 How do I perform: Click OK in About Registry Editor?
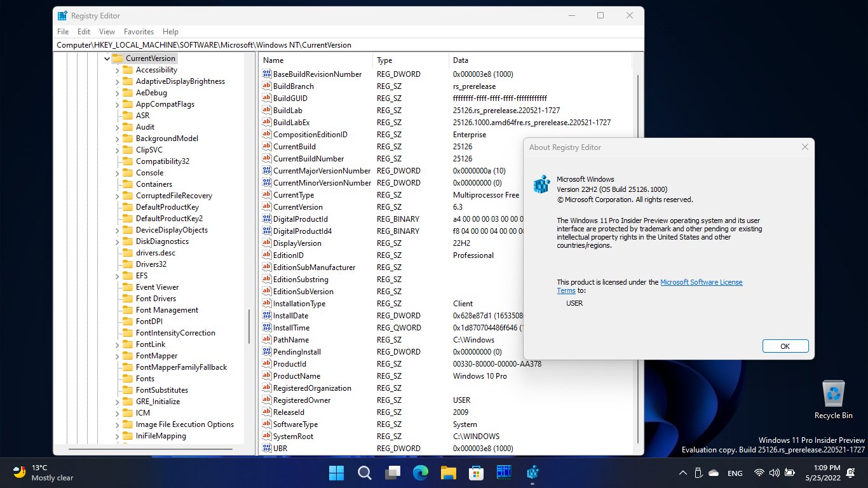tap(785, 346)
